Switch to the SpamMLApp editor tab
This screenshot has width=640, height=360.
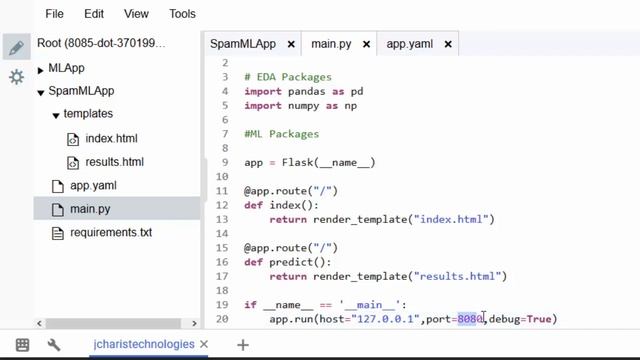243,44
